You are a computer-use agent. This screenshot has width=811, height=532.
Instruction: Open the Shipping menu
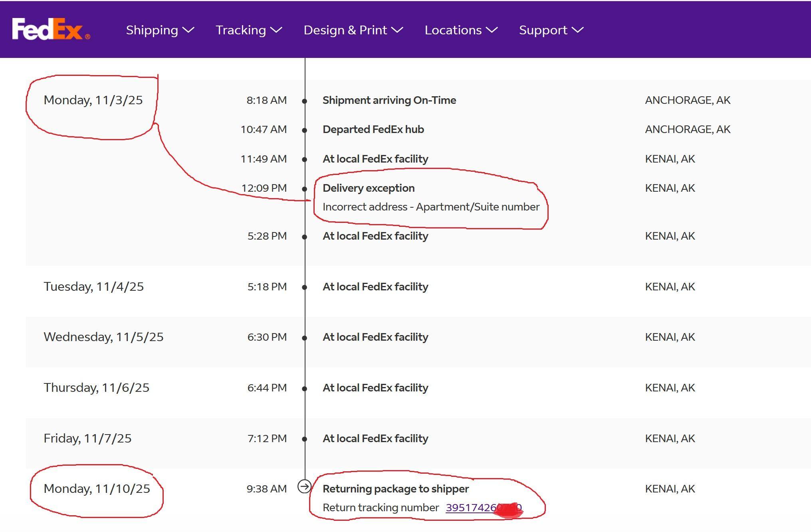[152, 30]
